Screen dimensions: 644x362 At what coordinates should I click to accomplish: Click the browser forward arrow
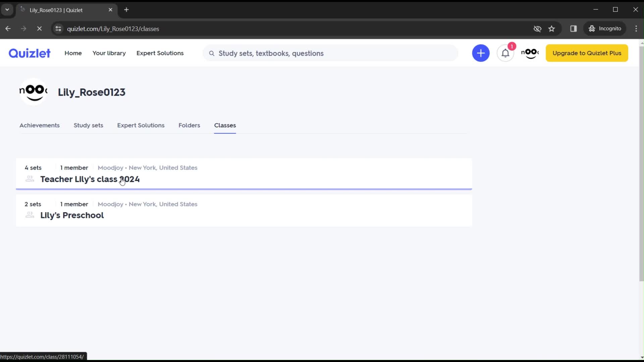tap(23, 28)
